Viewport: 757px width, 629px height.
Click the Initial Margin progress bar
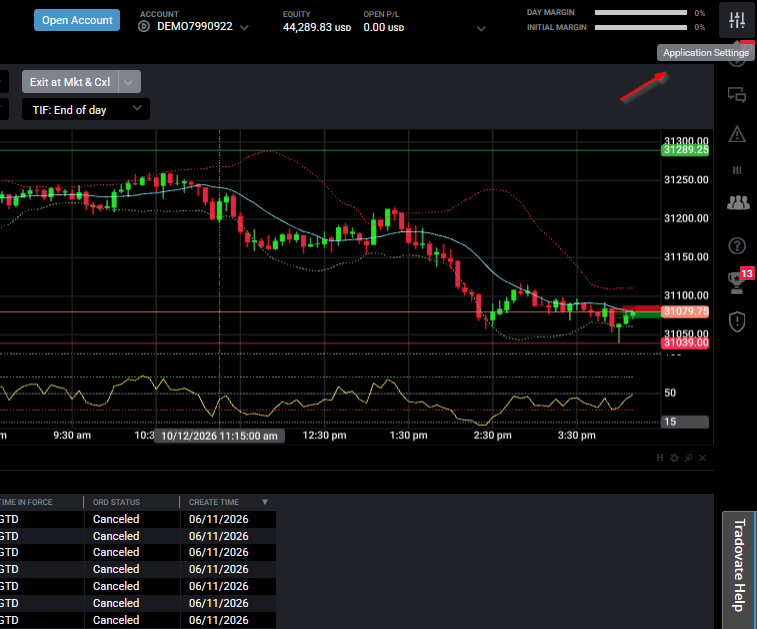pos(641,27)
